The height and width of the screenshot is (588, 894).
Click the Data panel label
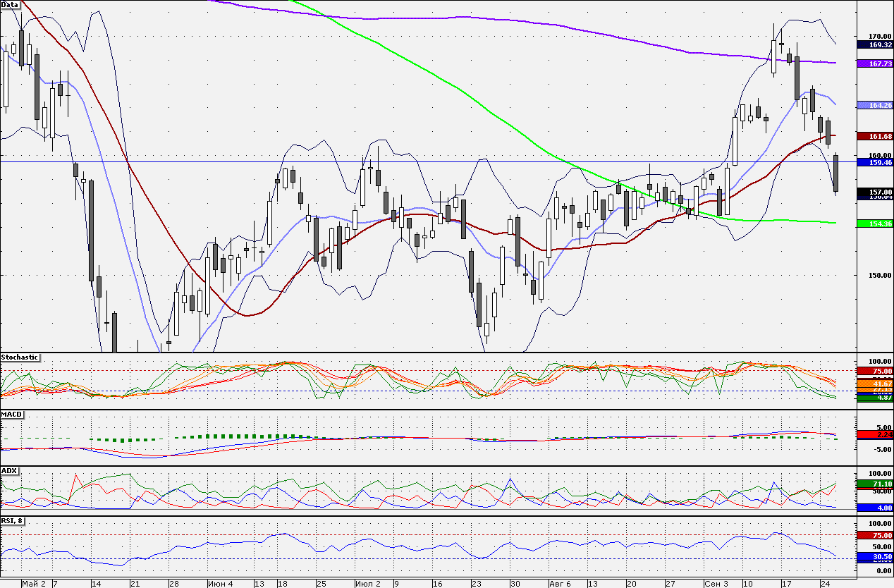(x=10, y=4)
